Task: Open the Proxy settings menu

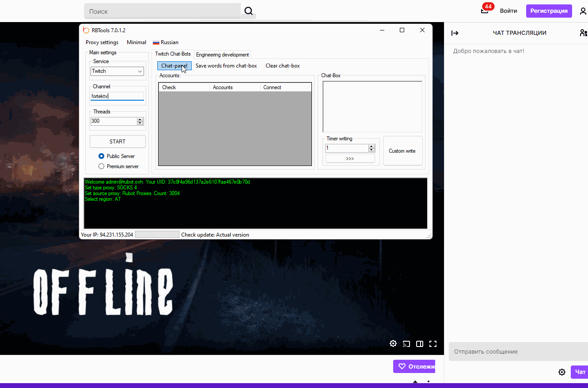Action: [x=102, y=42]
